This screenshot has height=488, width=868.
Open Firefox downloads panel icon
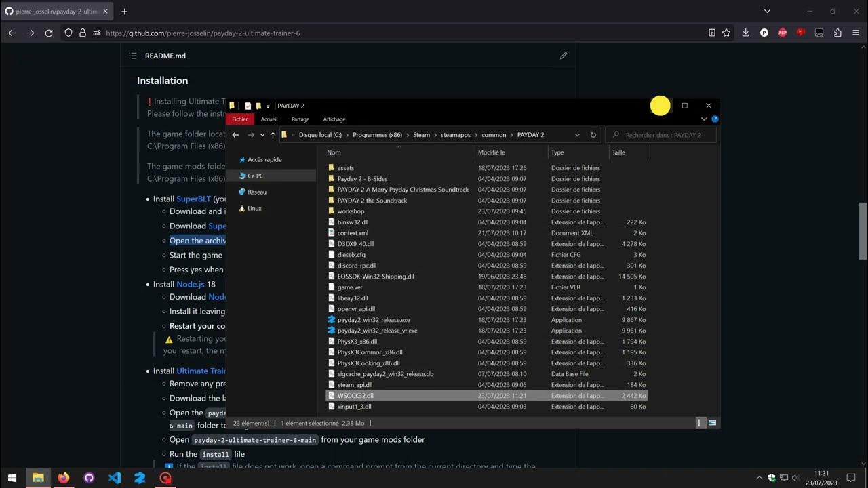click(x=745, y=33)
